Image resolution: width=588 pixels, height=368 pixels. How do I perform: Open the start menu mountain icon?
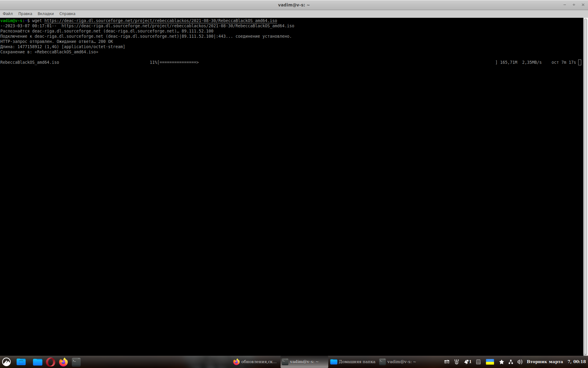point(6,362)
